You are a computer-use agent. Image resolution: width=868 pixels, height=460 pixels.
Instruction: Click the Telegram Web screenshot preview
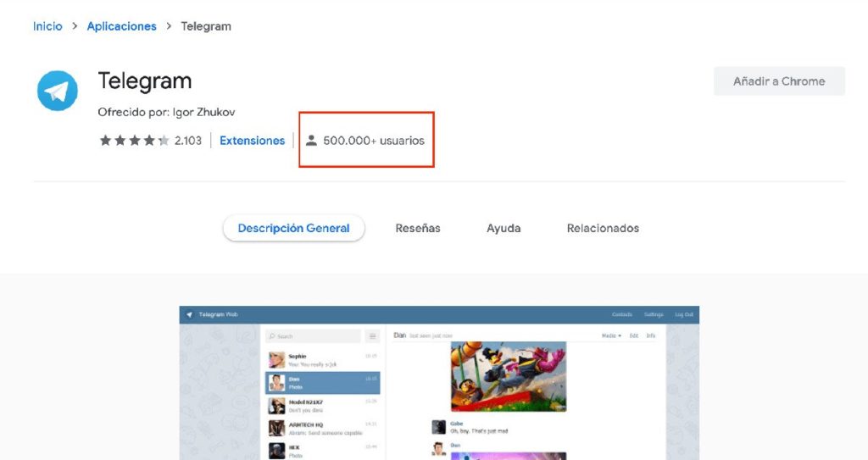point(439,383)
